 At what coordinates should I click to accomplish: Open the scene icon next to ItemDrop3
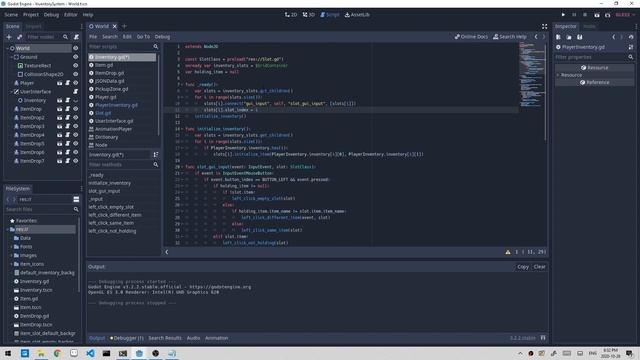coord(60,126)
